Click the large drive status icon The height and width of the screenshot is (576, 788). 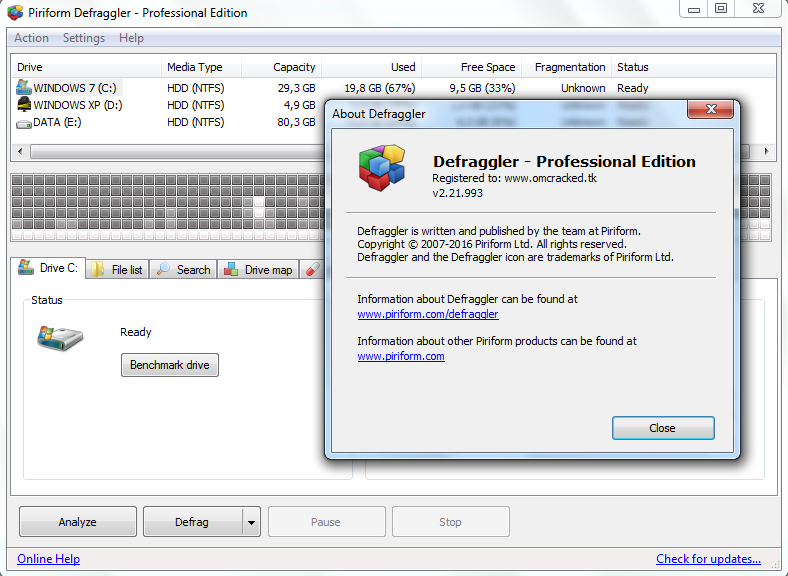point(59,338)
